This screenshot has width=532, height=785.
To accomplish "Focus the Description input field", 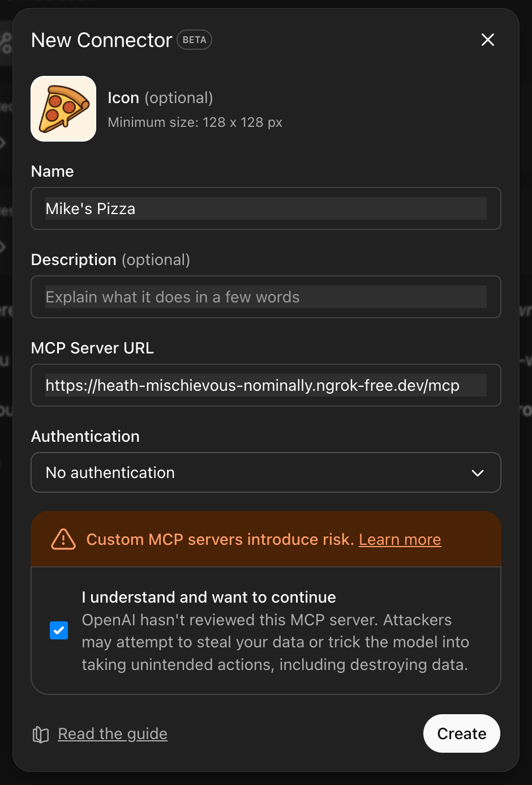I will 266,297.
